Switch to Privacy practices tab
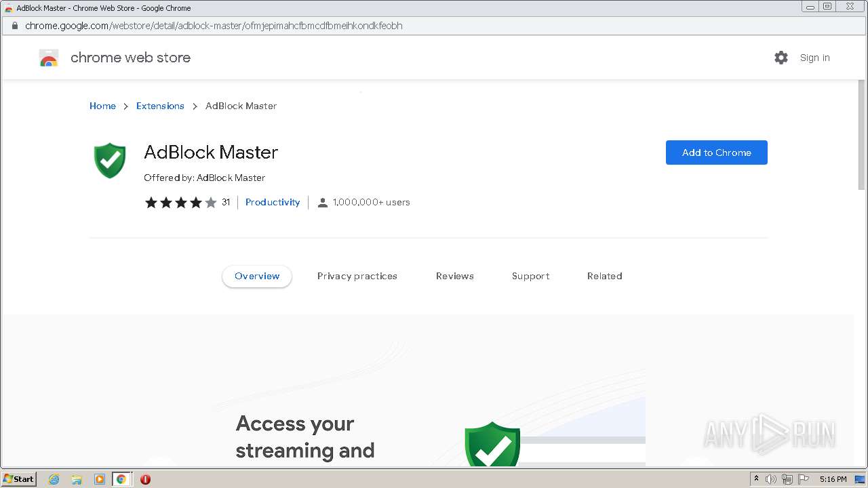 pyautogui.click(x=357, y=276)
